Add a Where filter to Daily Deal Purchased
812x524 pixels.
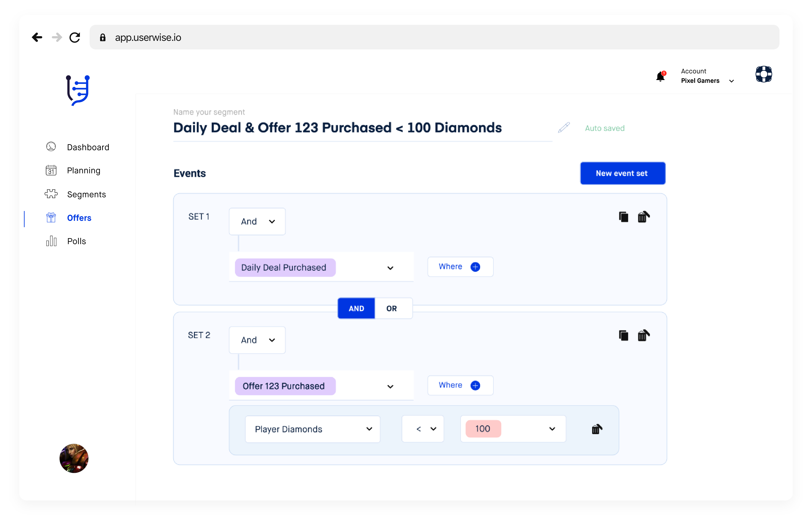(x=460, y=267)
